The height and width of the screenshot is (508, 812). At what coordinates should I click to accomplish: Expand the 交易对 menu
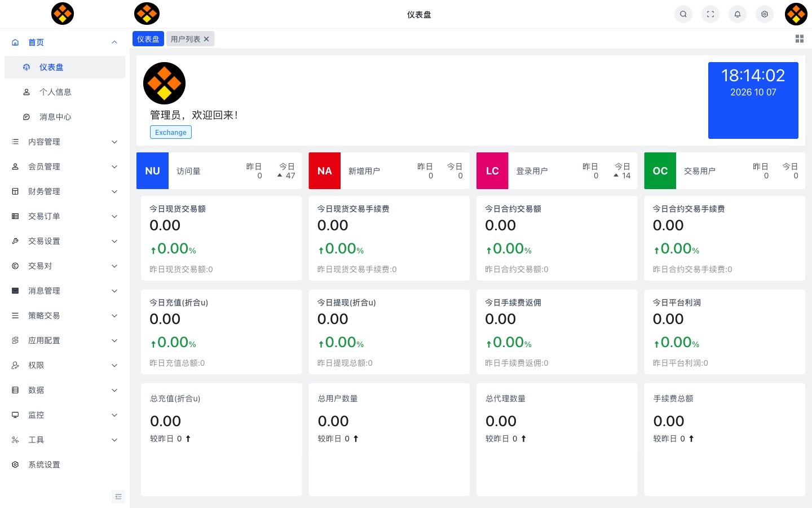[65, 266]
